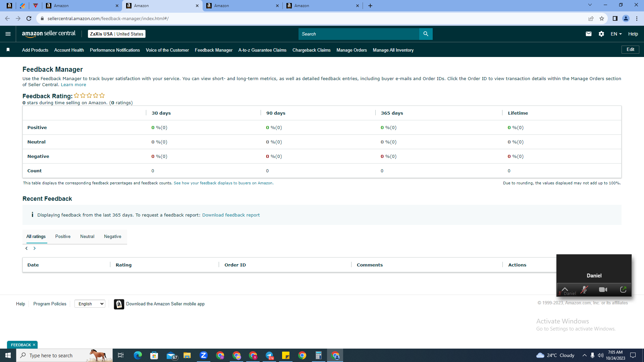Click the Amazon Seller Central logo

click(x=49, y=34)
